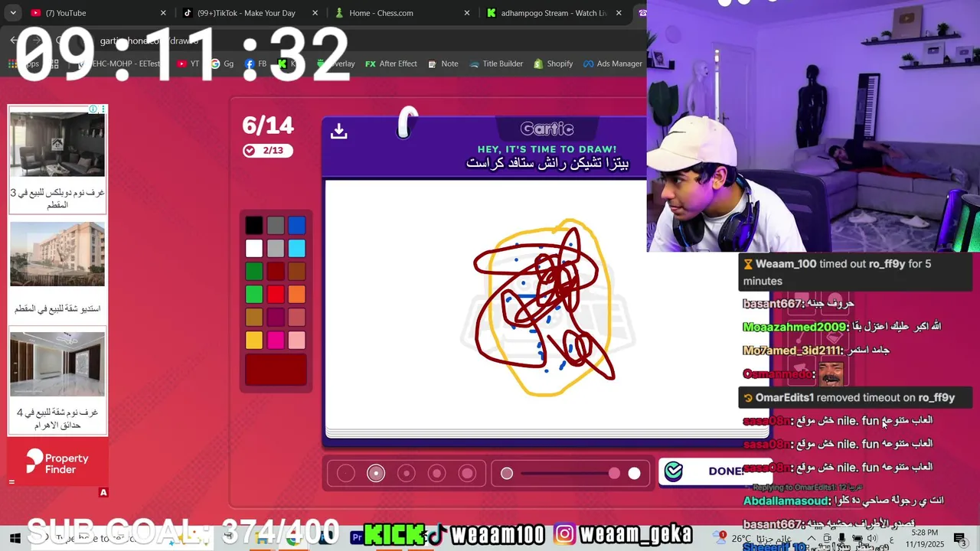Open the studio apartment building ad thumbnail

tap(57, 254)
